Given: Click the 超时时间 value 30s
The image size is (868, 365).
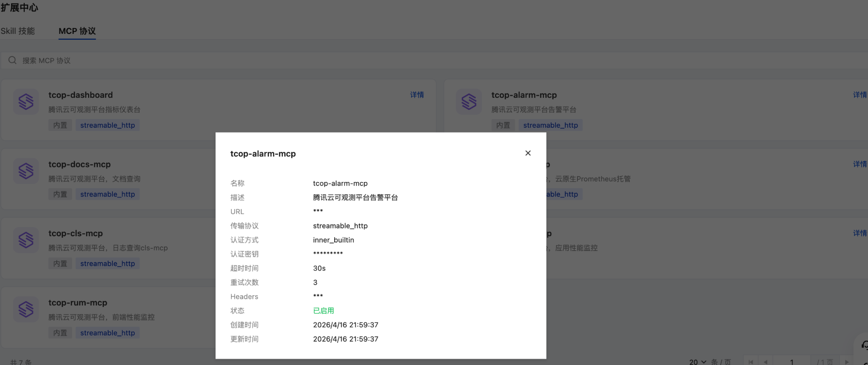Looking at the screenshot, I should point(319,268).
